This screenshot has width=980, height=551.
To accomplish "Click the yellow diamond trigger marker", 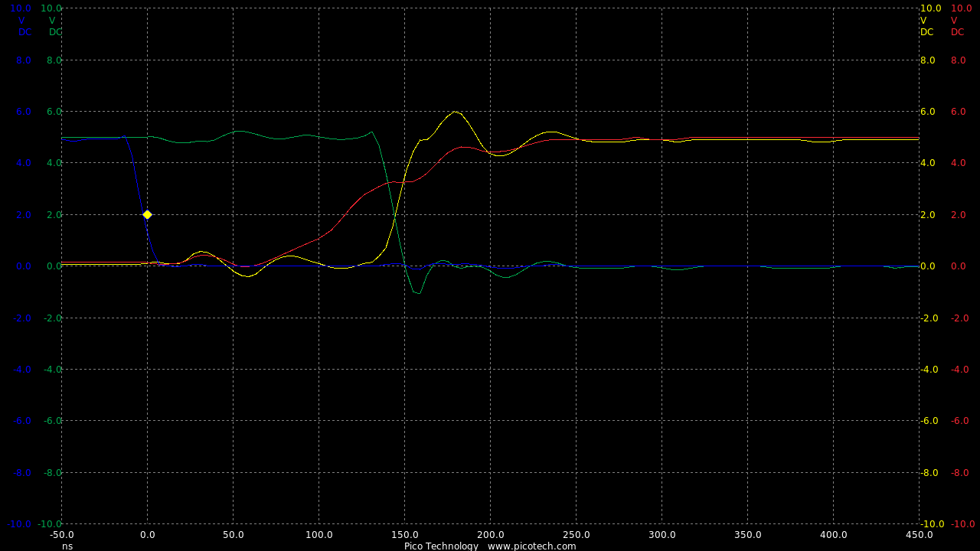I will click(147, 214).
